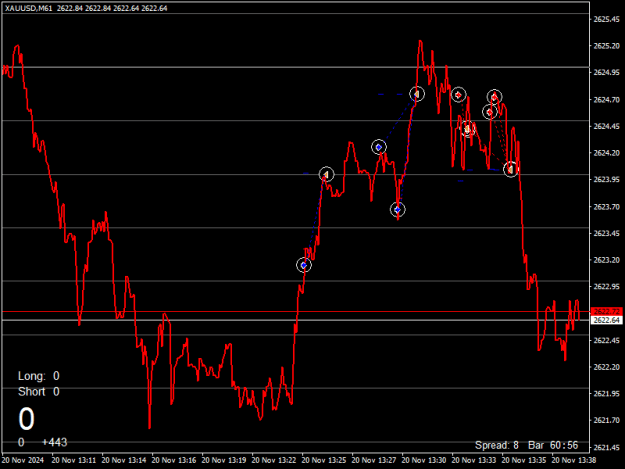Select the orange close arrow near 2623.95
The image size is (625, 469).
326,175
